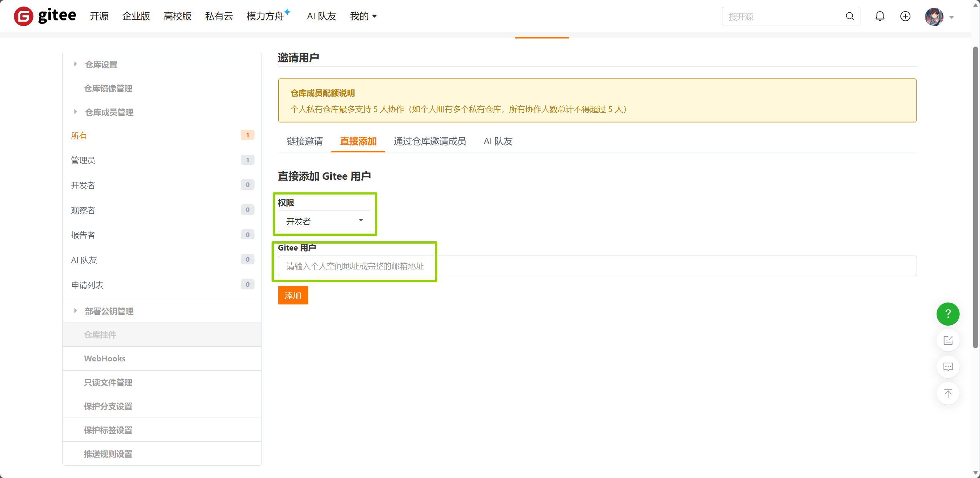Click the orange 添加 button
Image resolution: width=980 pixels, height=478 pixels.
coord(293,295)
